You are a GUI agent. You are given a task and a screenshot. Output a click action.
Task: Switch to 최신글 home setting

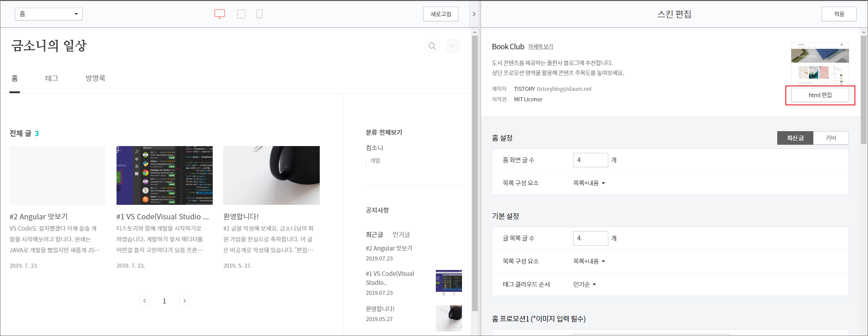coord(795,138)
